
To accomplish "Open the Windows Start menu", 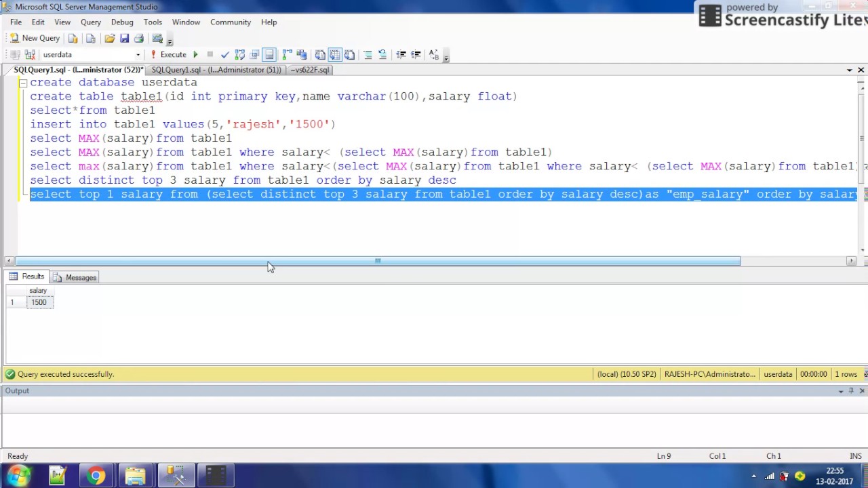I will pos(18,476).
